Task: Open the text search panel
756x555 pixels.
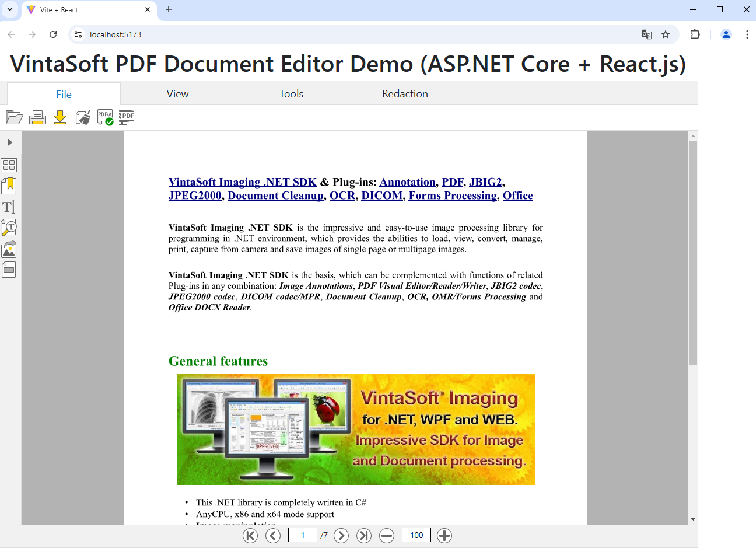Action: pyautogui.click(x=9, y=228)
